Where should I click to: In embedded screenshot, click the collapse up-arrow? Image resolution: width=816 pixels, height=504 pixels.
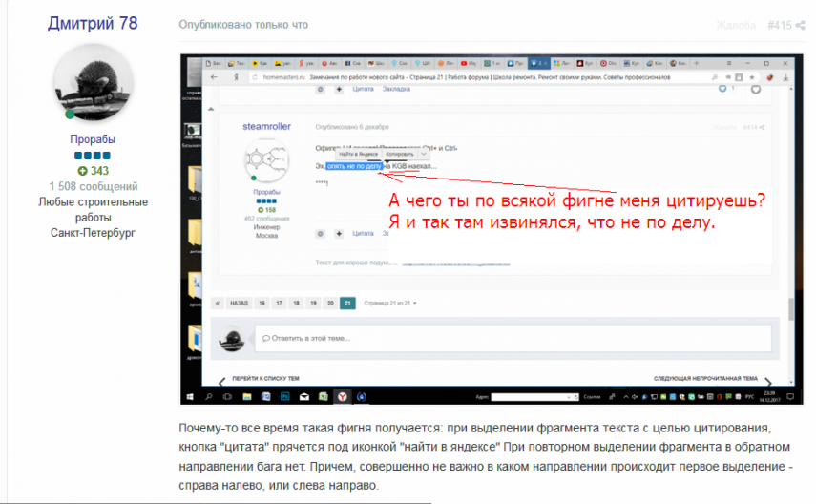[211, 109]
